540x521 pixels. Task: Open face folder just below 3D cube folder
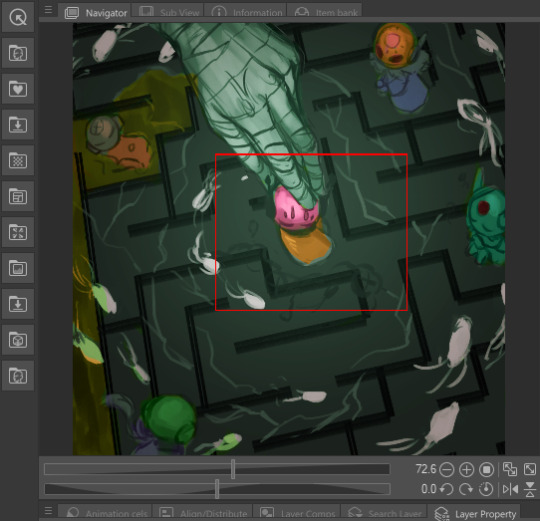pos(18,376)
